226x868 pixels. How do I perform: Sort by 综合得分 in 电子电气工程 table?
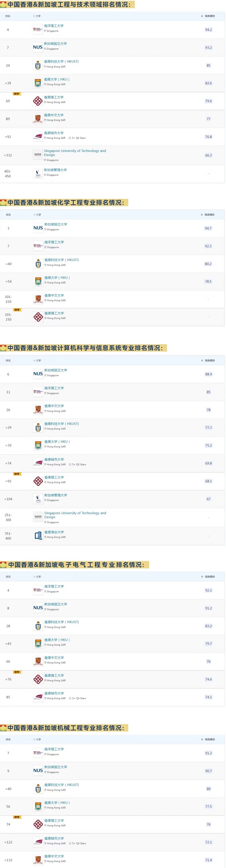point(208,577)
